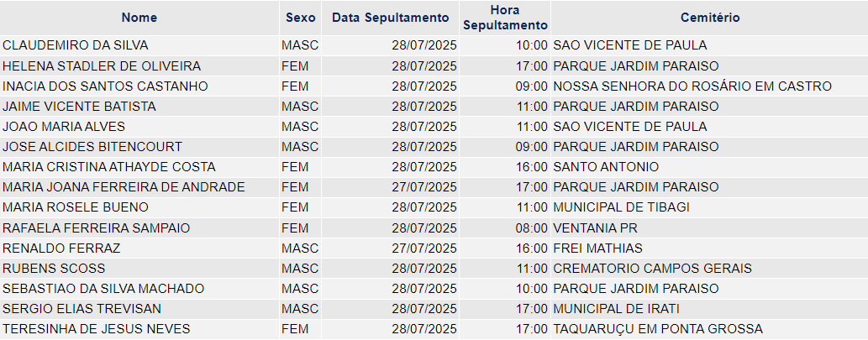This screenshot has height=340, width=868.
Task: Select the CLAUDEMIRO DA SILVA row
Action: [x=434, y=45]
